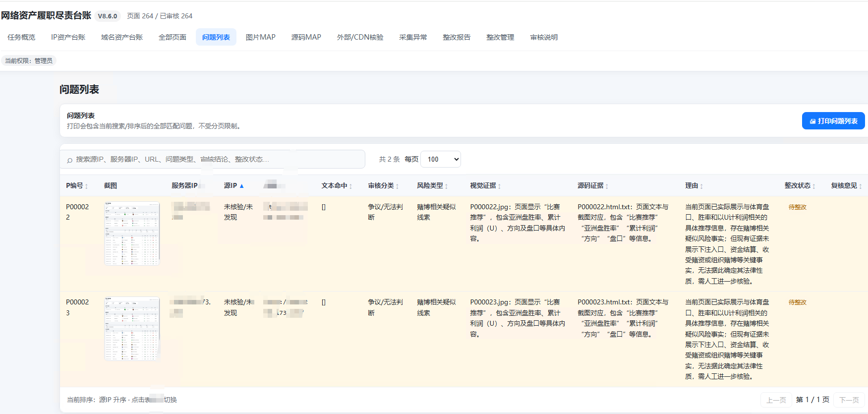
Task: Sort by P编号 column header
Action: pyautogui.click(x=77, y=185)
